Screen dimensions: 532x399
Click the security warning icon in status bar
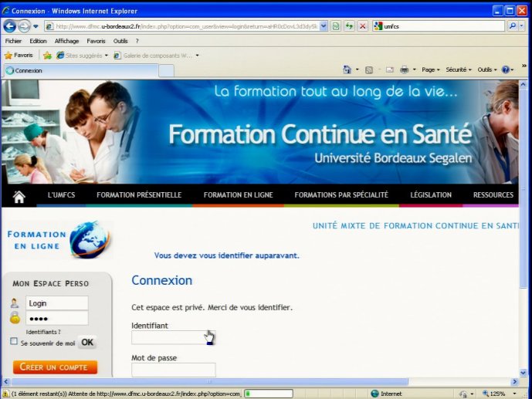(5, 394)
